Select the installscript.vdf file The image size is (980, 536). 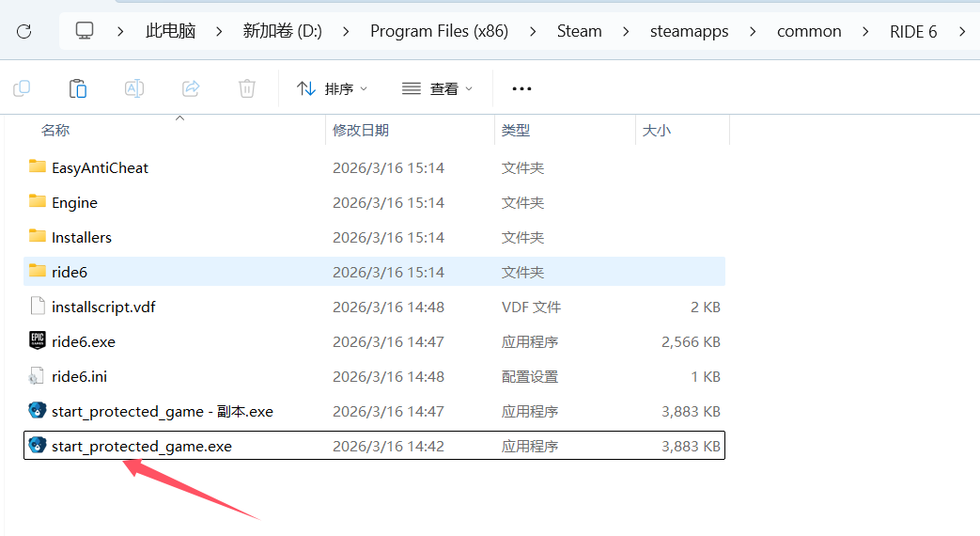(103, 307)
